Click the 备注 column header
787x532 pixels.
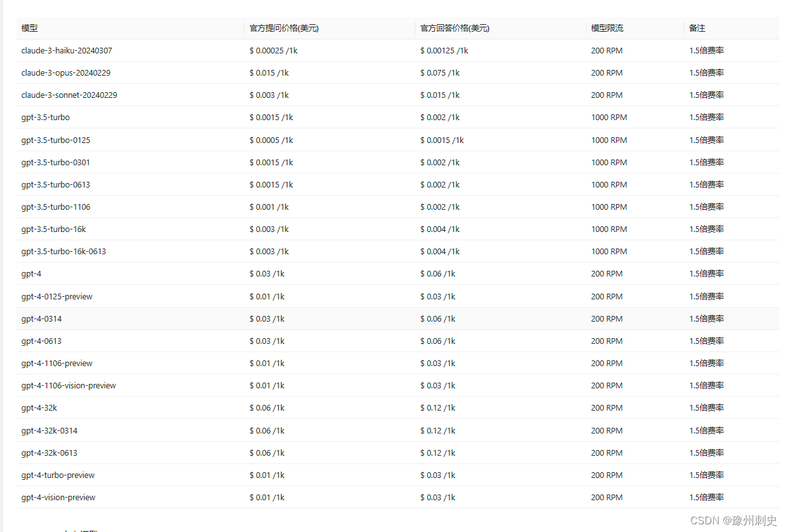coord(697,28)
